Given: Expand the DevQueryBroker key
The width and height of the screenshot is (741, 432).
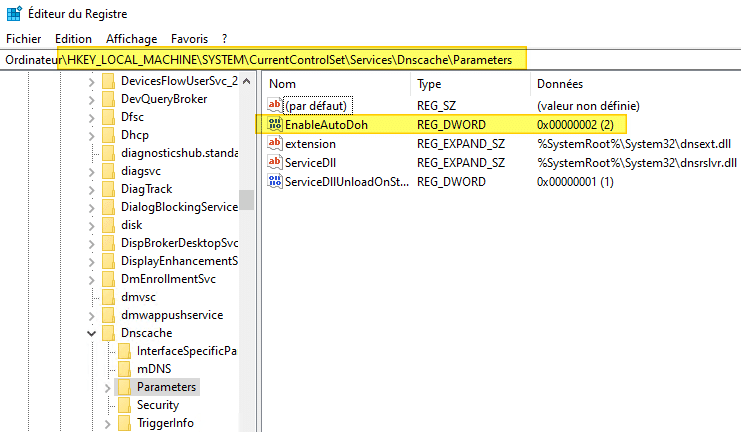Looking at the screenshot, I should point(92,100).
